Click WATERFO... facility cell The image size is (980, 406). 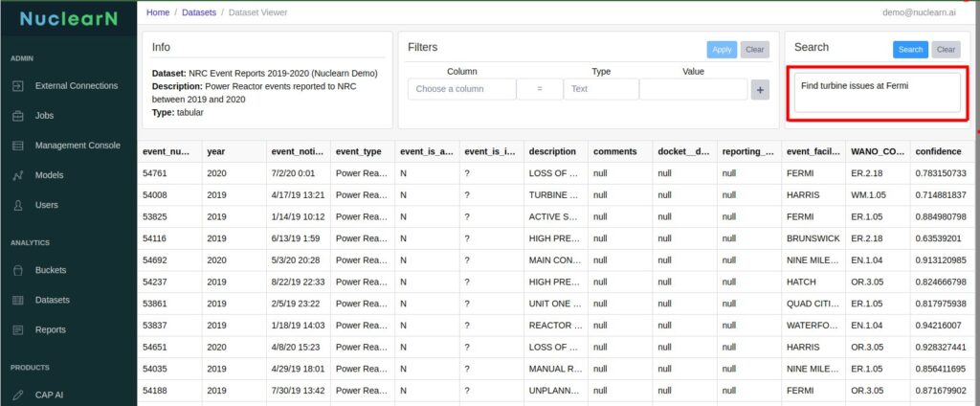(813, 326)
